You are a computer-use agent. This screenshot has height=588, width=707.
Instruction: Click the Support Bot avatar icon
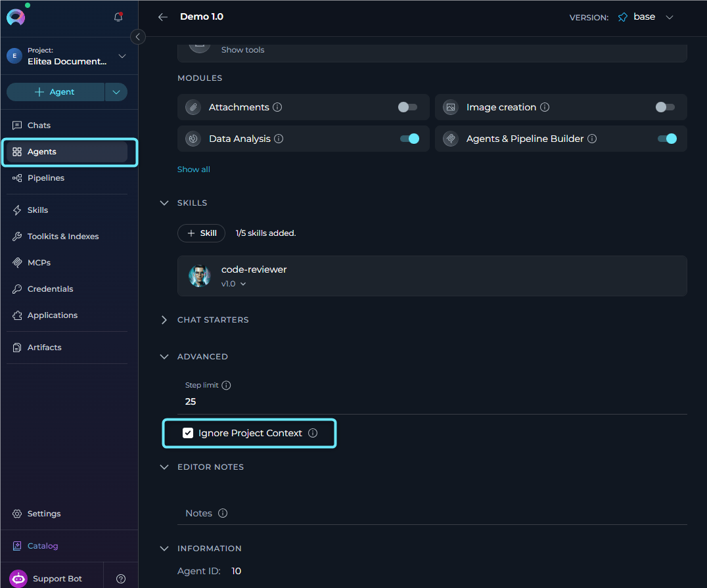pos(18,579)
